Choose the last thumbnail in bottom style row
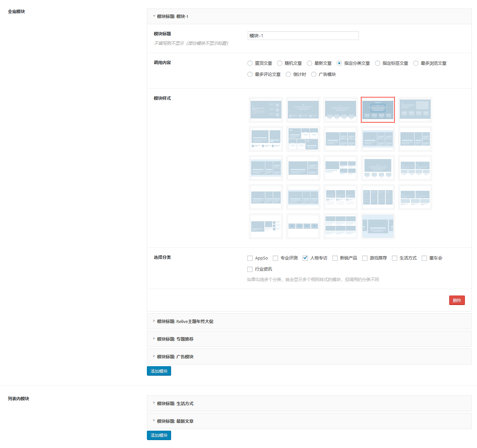Image resolution: width=477 pixels, height=448 pixels. (378, 226)
